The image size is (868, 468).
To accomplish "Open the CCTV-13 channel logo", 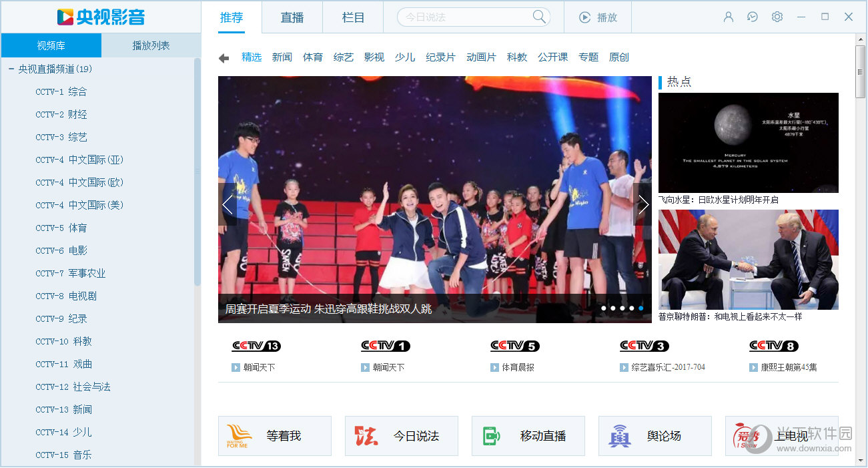I will 256,346.
